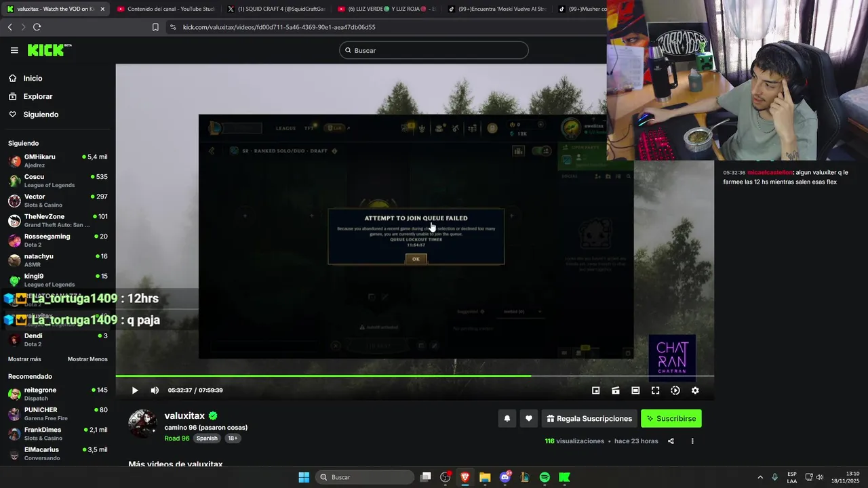Open Discord from the taskbar

tap(505, 477)
